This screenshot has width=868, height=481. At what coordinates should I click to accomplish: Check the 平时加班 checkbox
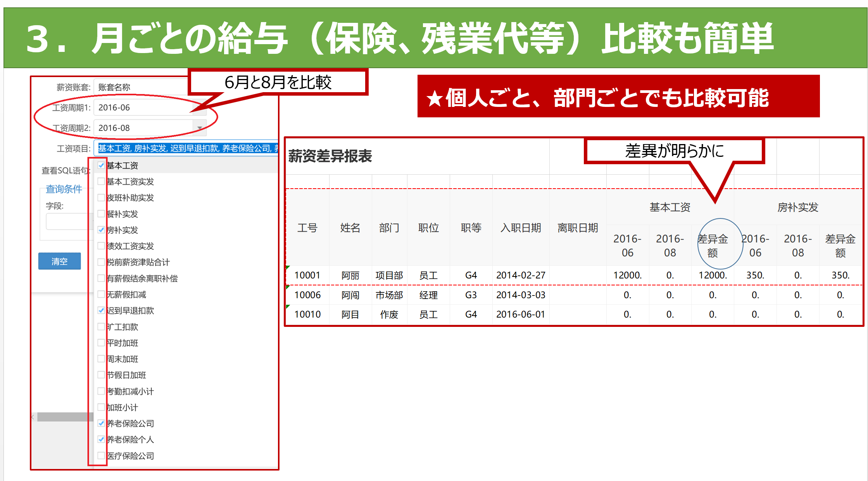101,343
